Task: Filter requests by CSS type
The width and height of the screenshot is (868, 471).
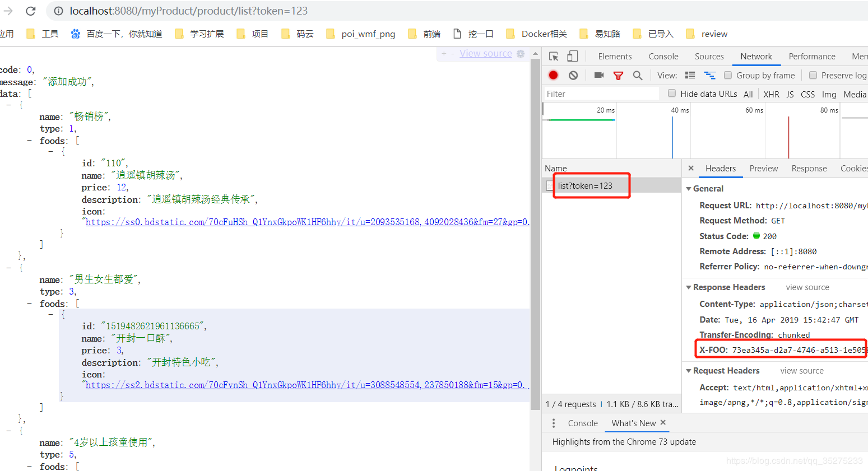Action: click(807, 94)
